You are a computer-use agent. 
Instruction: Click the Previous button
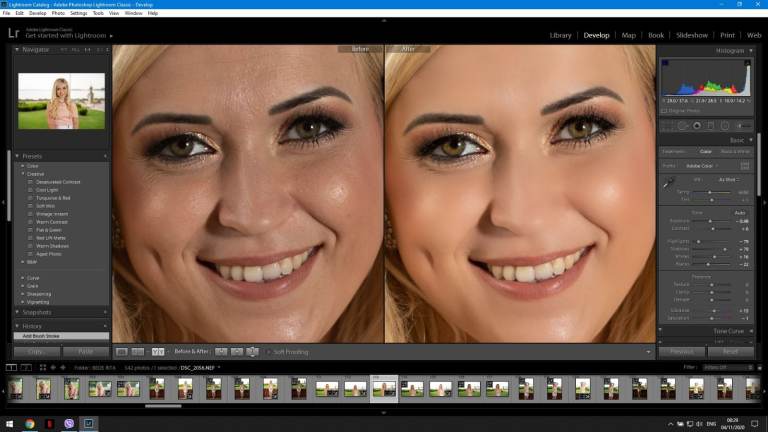(x=682, y=352)
